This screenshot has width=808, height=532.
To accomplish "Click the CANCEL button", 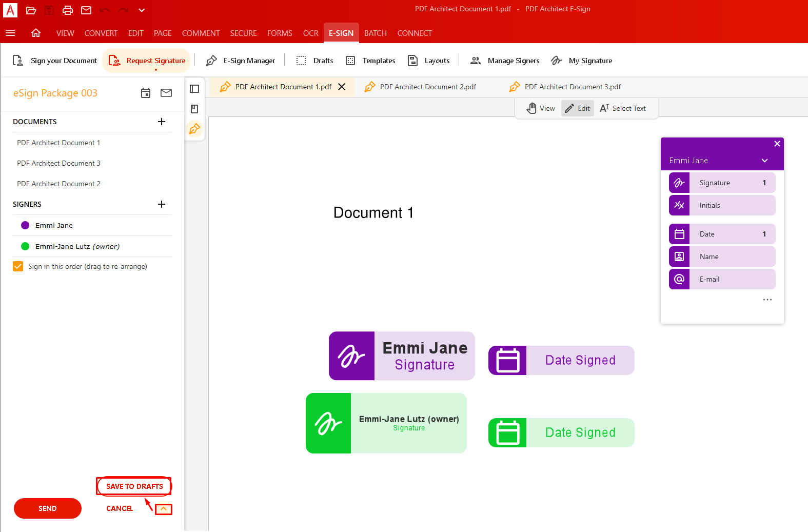I will click(x=120, y=508).
